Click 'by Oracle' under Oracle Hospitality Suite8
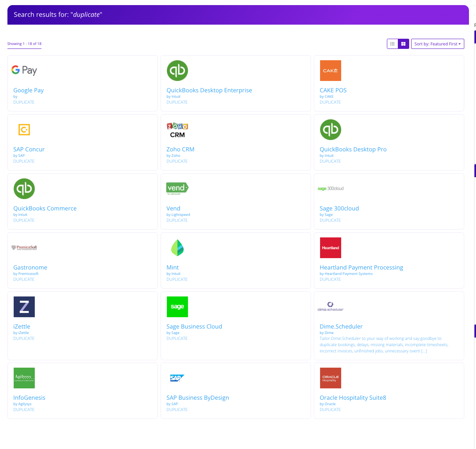 click(327, 404)
